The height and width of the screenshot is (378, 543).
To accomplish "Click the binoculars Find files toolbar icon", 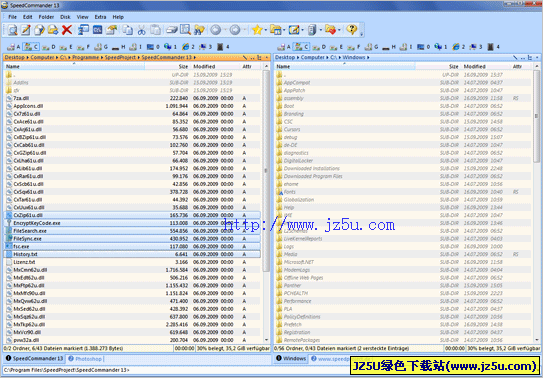I will pos(199,30).
